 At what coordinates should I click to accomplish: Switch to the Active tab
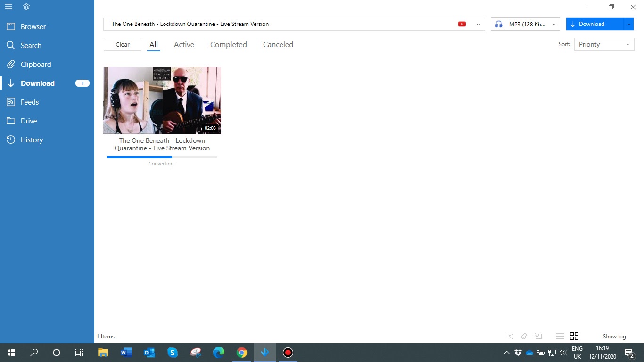[184, 45]
